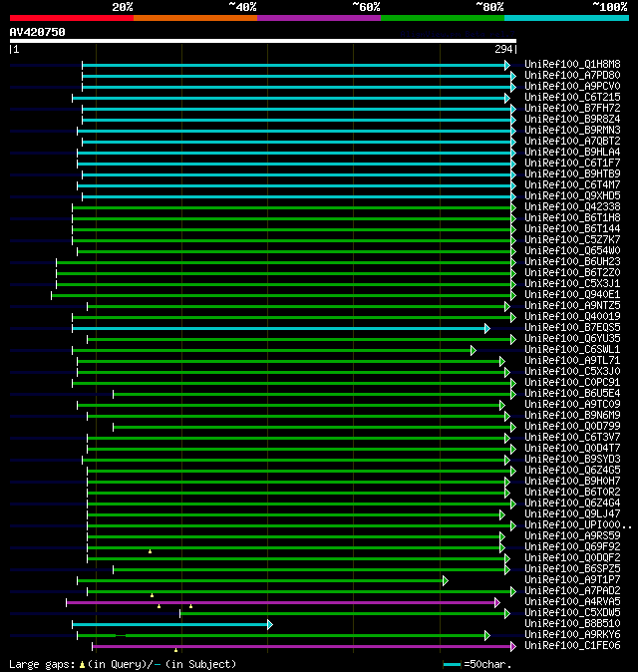Select the UniRef100_B6T144 label
Viewport: 638px width, 672px height.
(572, 229)
